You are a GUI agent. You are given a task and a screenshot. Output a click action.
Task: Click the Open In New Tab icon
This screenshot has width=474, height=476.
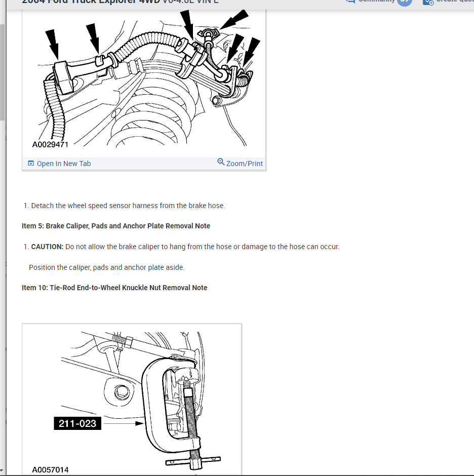point(31,164)
